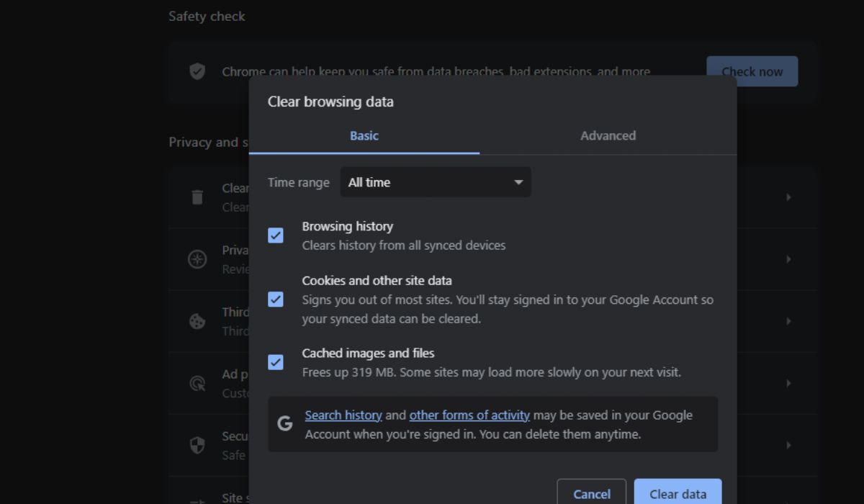Click the Cancel button
864x504 pixels.
[x=592, y=493]
